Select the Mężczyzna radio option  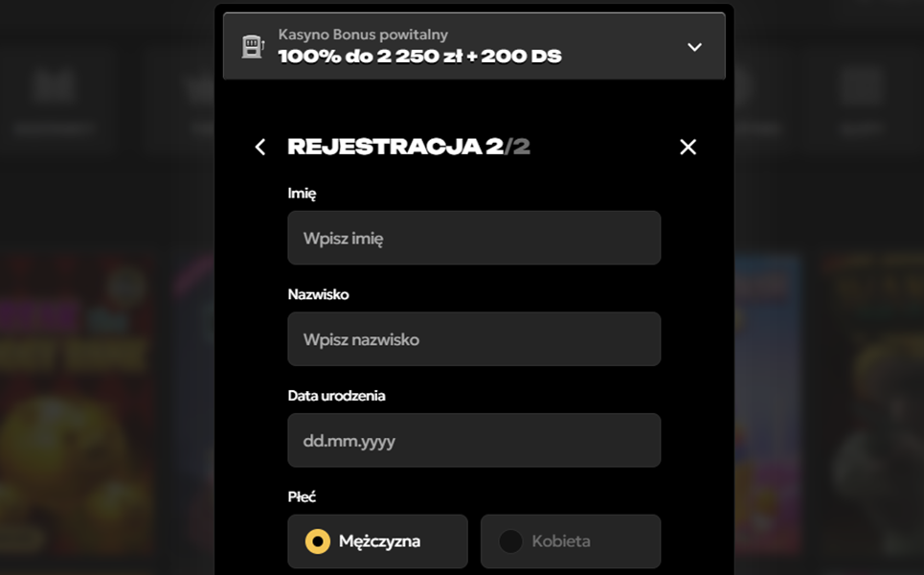point(377,541)
